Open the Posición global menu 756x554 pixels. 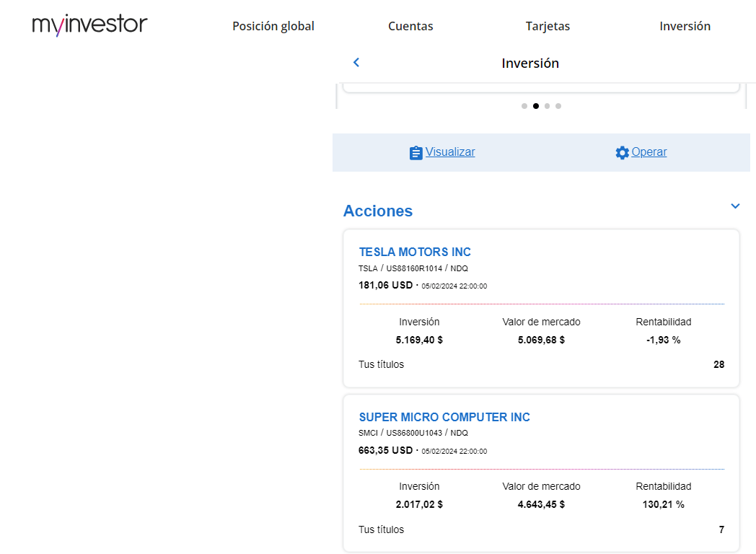[x=273, y=26]
